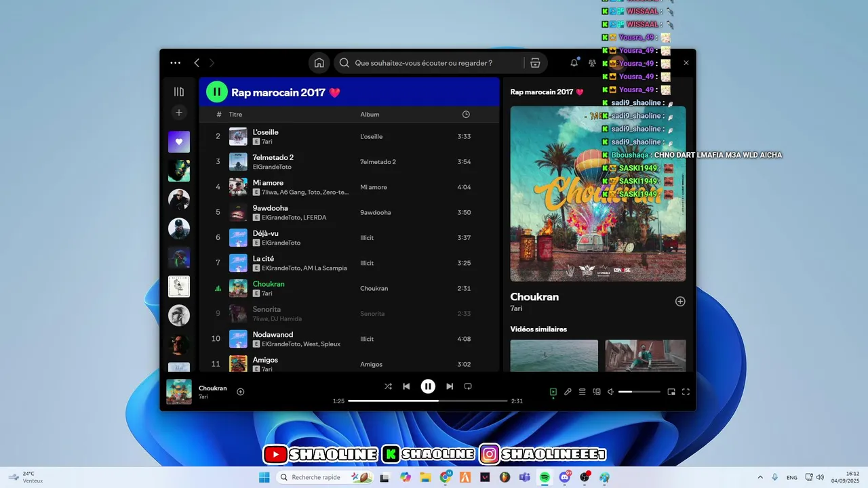Open the 7elmetado 2 album link
The height and width of the screenshot is (488, 868).
(378, 162)
